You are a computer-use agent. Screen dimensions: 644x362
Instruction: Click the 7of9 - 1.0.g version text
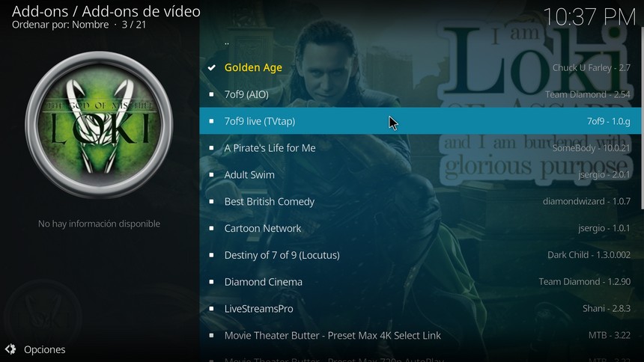click(608, 121)
